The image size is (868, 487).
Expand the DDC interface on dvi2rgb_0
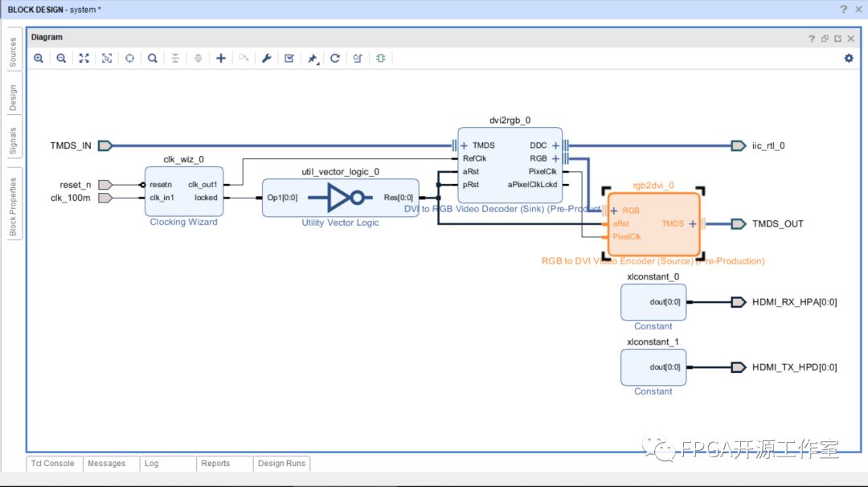coord(555,145)
